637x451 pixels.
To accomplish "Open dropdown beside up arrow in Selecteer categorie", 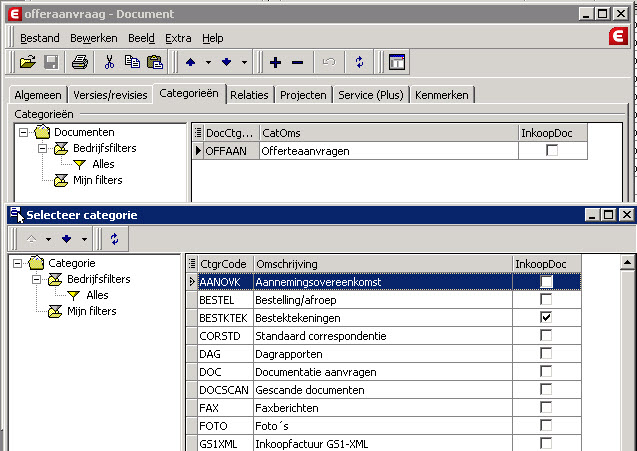I will click(49, 239).
